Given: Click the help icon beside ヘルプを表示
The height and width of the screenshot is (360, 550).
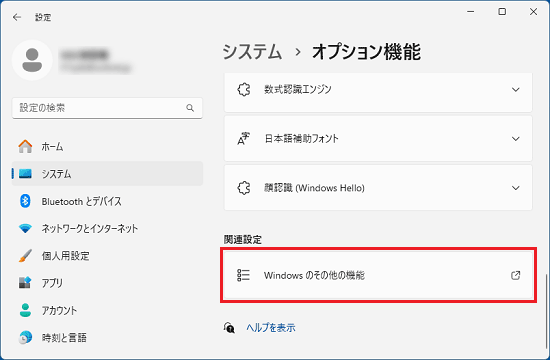Looking at the screenshot, I should click(229, 328).
